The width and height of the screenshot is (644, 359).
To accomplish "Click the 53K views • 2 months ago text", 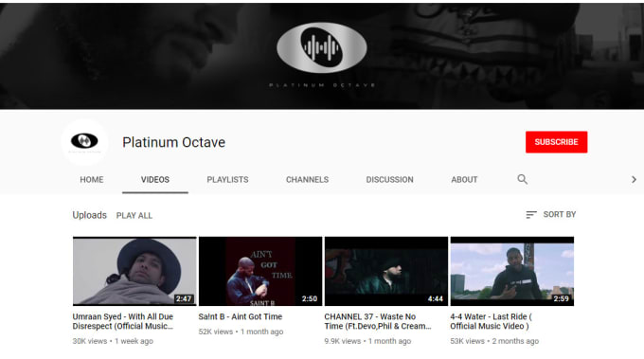I will pyautogui.click(x=494, y=341).
